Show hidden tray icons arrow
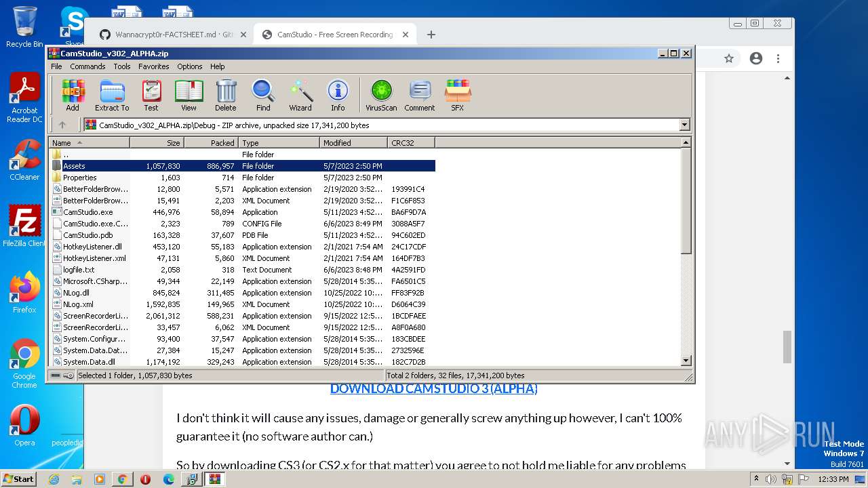Screen dimensions: 868x488 click(x=756, y=479)
